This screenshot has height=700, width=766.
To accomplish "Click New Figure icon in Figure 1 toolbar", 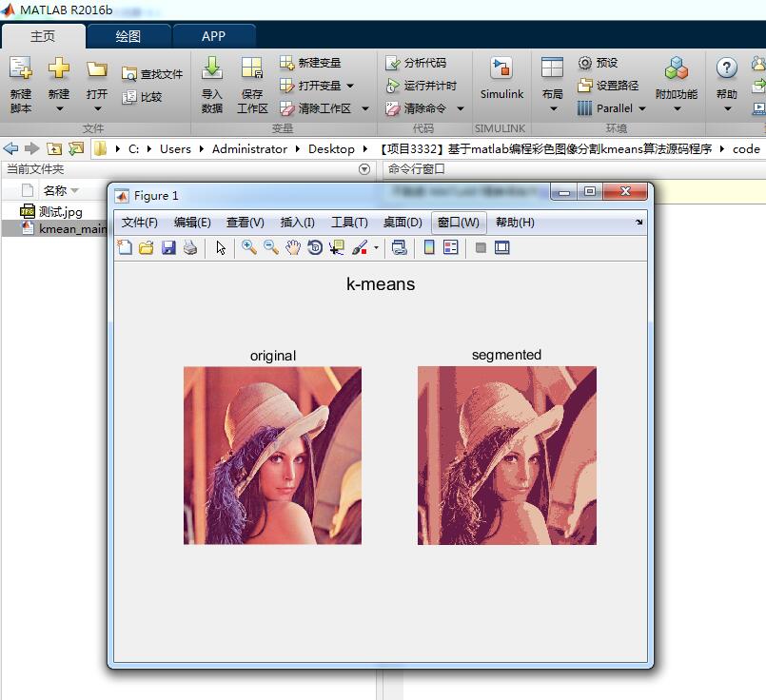I will pos(125,247).
